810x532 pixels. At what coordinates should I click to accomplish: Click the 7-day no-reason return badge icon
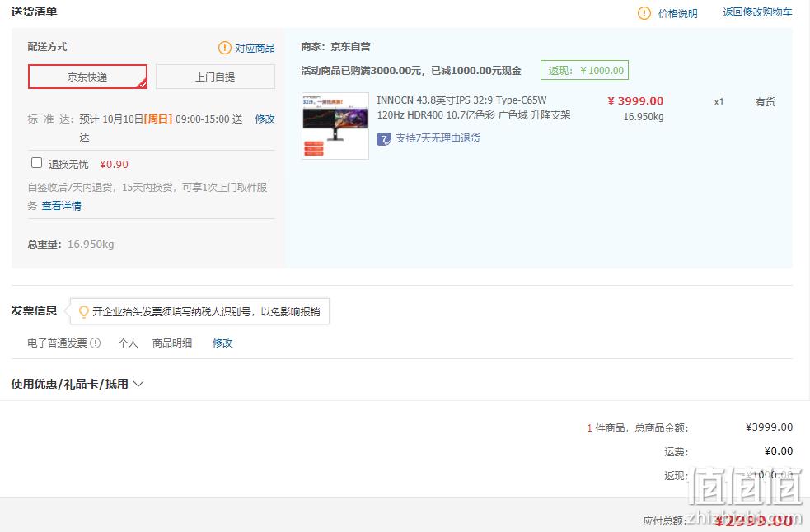384,139
